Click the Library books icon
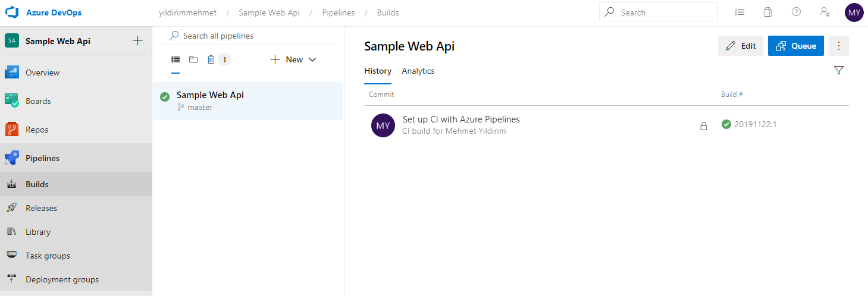The width and height of the screenshot is (868, 296). tap(11, 231)
